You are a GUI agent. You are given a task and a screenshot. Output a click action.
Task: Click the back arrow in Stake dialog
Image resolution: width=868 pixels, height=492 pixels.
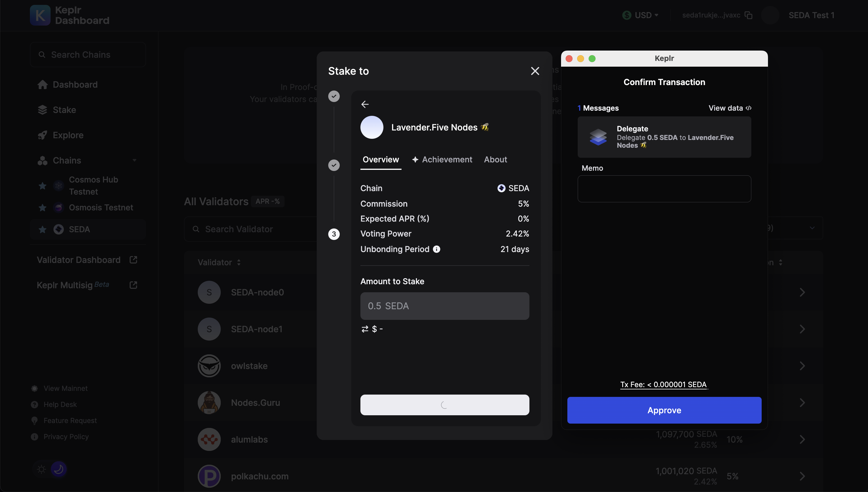pyautogui.click(x=365, y=104)
